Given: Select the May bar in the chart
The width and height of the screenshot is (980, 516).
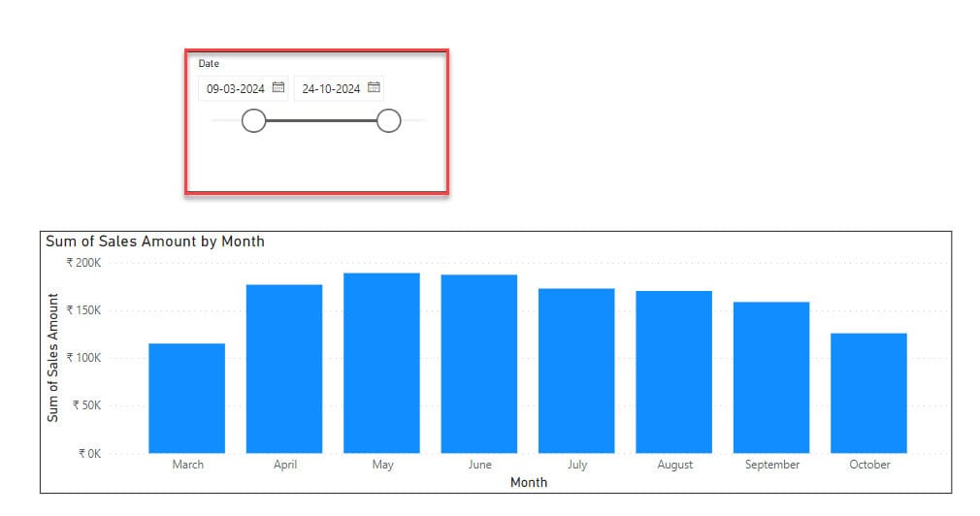Looking at the screenshot, I should 382,363.
